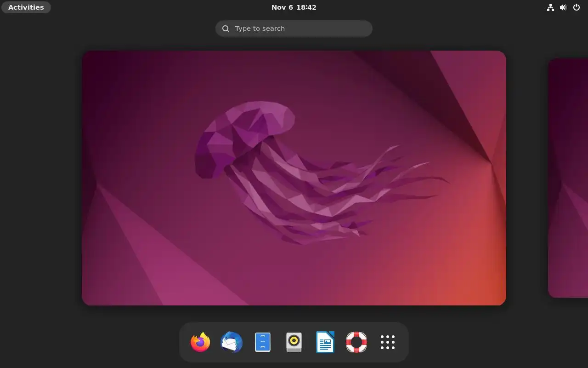Image resolution: width=588 pixels, height=368 pixels.
Task: Select the main workspace thumbnail with jellyfish
Action: (x=294, y=178)
